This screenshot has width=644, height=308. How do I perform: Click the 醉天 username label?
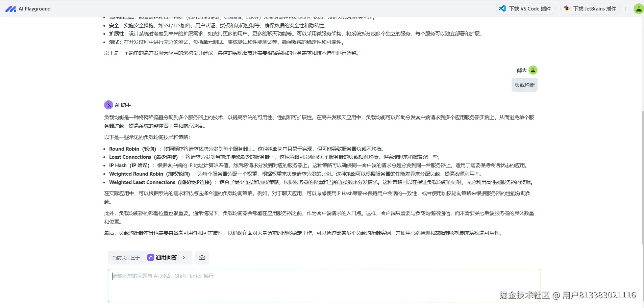(x=521, y=70)
